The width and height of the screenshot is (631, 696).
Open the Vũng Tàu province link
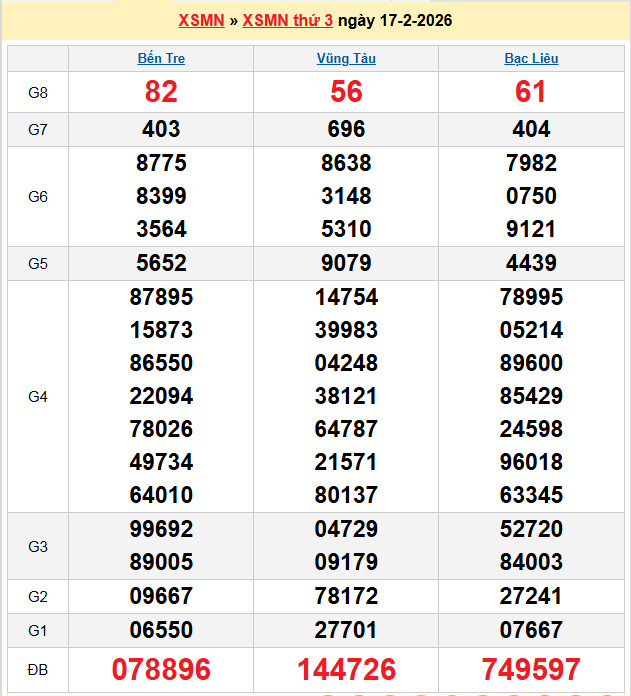point(346,59)
